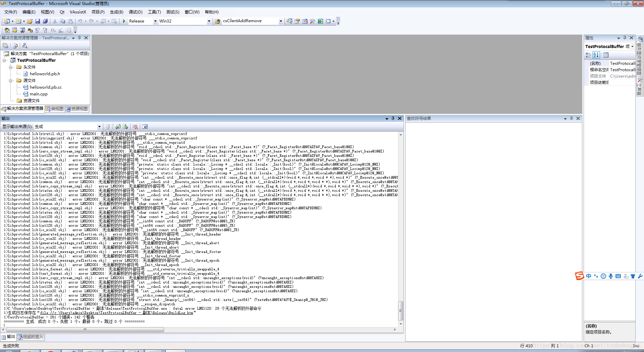The width and height of the screenshot is (644, 352).
Task: Open the 生成(B) build menu
Action: (117, 12)
